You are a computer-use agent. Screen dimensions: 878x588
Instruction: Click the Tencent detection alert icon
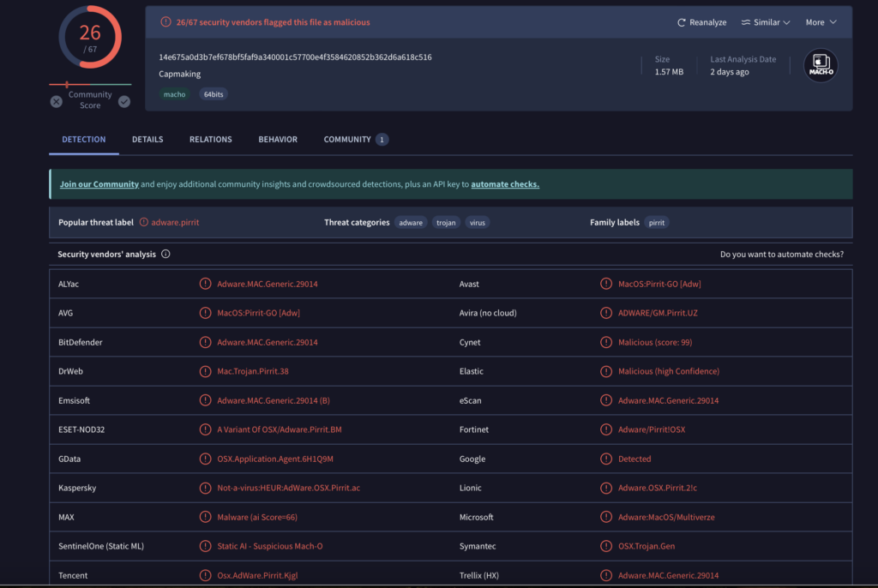pyautogui.click(x=205, y=575)
